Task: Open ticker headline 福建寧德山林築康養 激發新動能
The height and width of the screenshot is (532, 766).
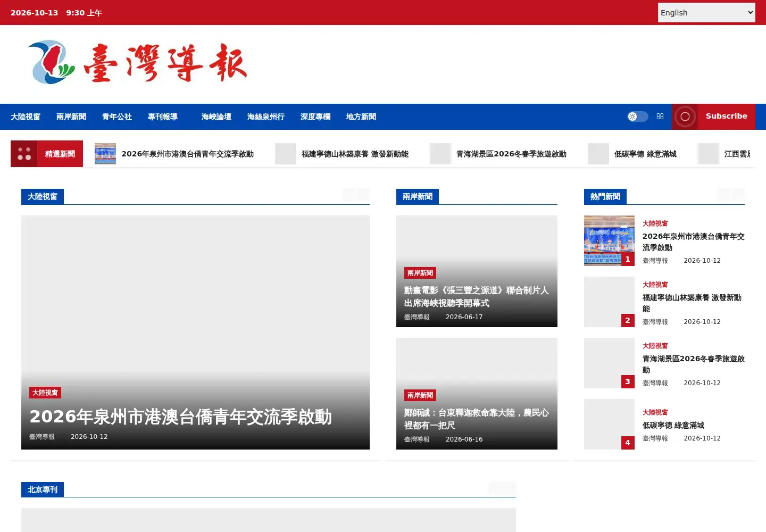Action: (355, 154)
